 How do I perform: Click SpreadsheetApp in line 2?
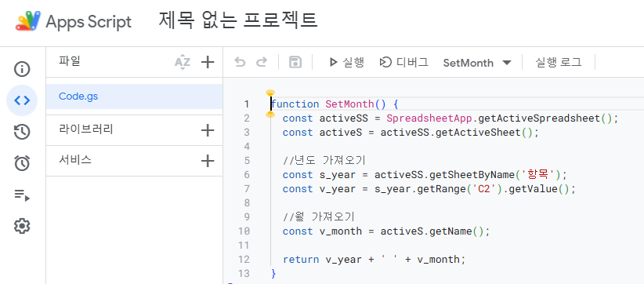click(429, 118)
